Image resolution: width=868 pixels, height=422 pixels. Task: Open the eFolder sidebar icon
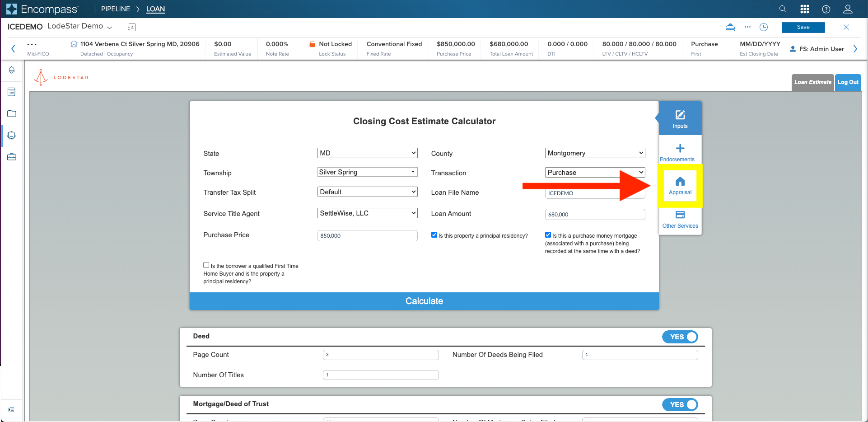[12, 113]
